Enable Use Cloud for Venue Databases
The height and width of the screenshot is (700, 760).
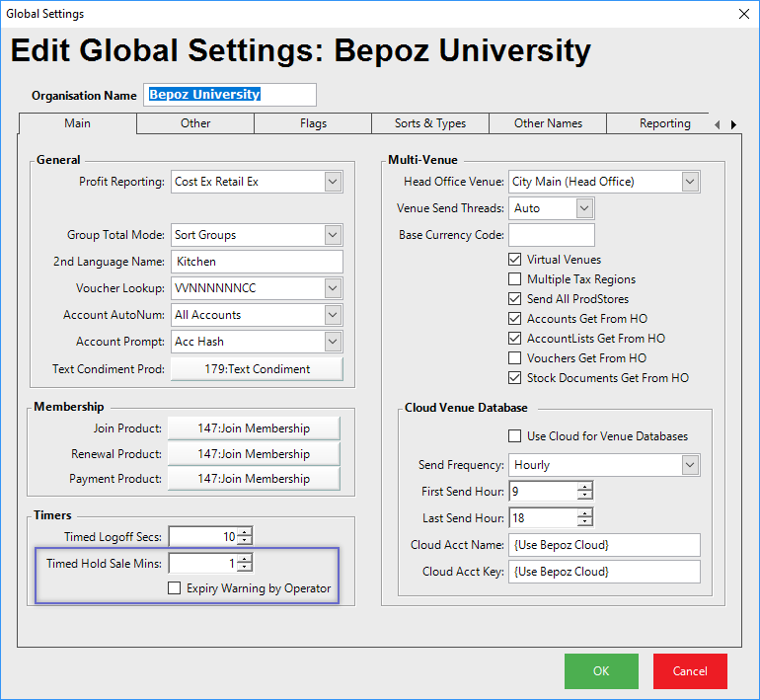(x=515, y=435)
